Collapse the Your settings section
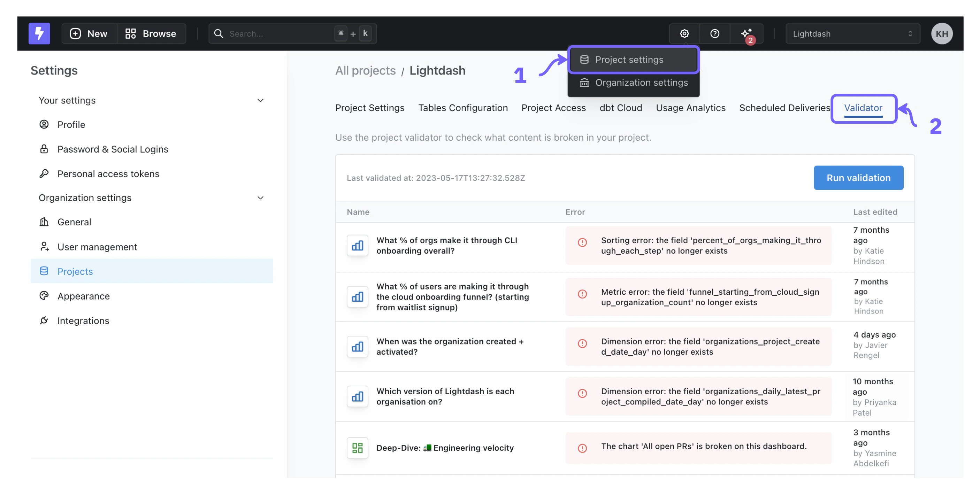 click(x=260, y=100)
